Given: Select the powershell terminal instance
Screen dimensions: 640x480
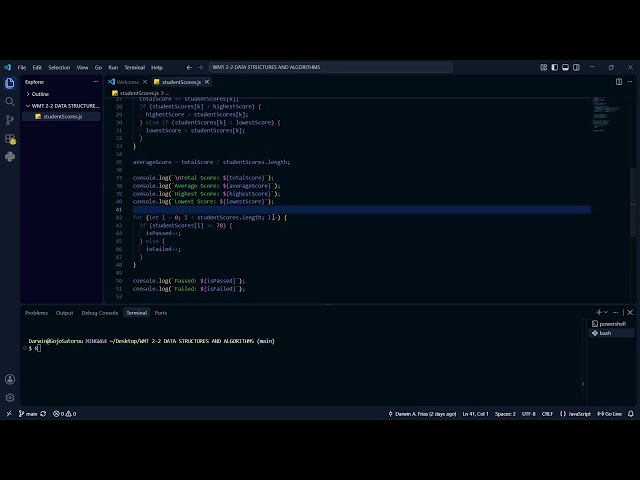Looking at the screenshot, I should coord(611,324).
